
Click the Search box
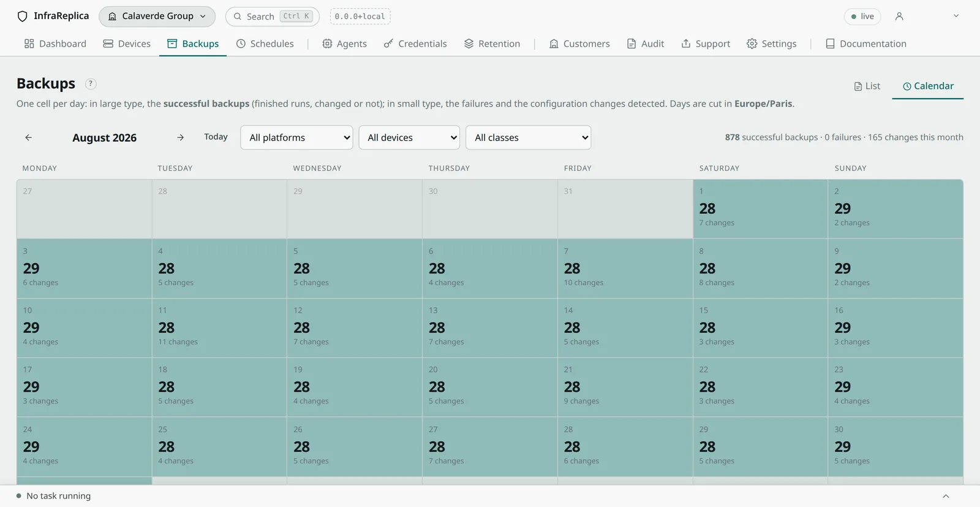pos(273,17)
